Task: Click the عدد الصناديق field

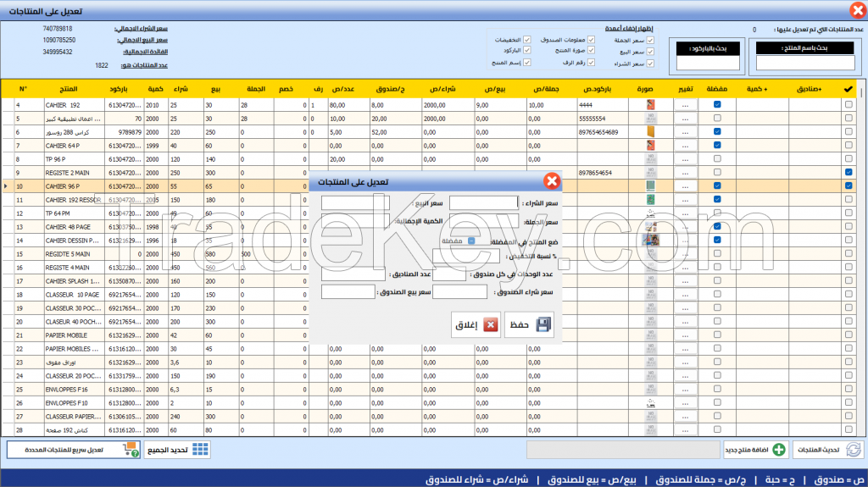Action: [353, 274]
